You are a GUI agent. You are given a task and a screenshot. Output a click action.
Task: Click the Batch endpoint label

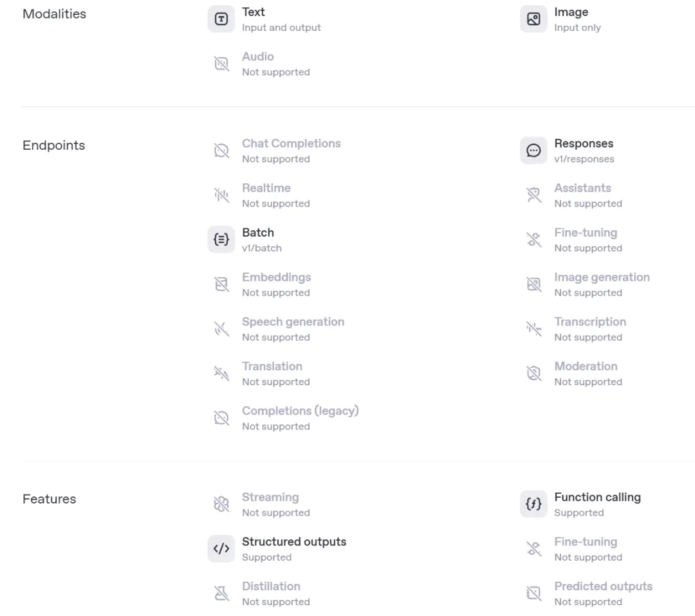tap(258, 233)
